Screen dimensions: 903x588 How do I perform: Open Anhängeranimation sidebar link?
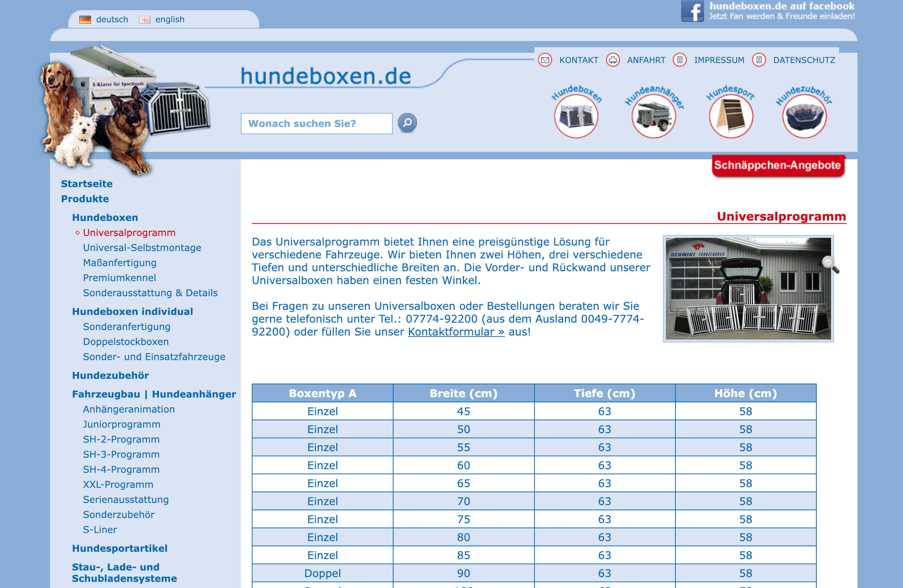(129, 409)
